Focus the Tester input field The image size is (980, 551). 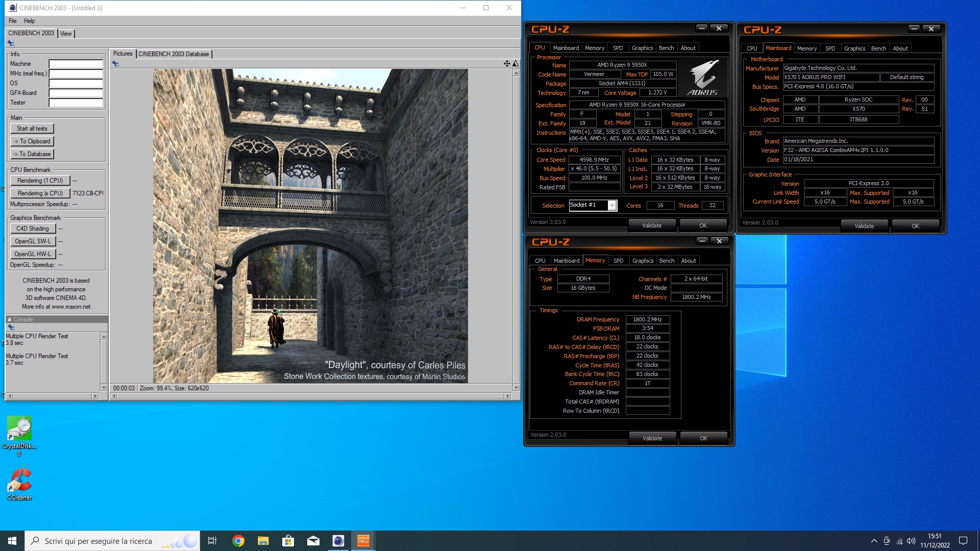click(x=76, y=103)
